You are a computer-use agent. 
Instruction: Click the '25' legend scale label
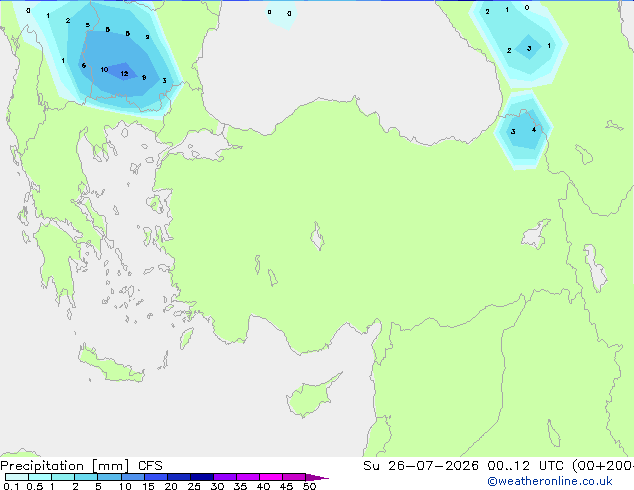pos(194,486)
